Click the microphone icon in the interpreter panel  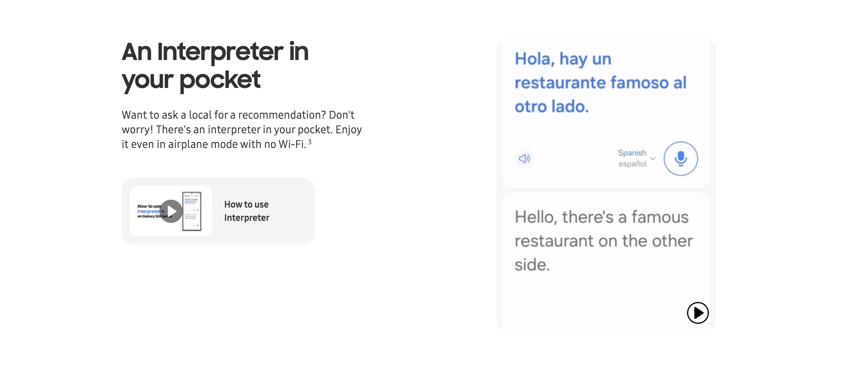[681, 159]
